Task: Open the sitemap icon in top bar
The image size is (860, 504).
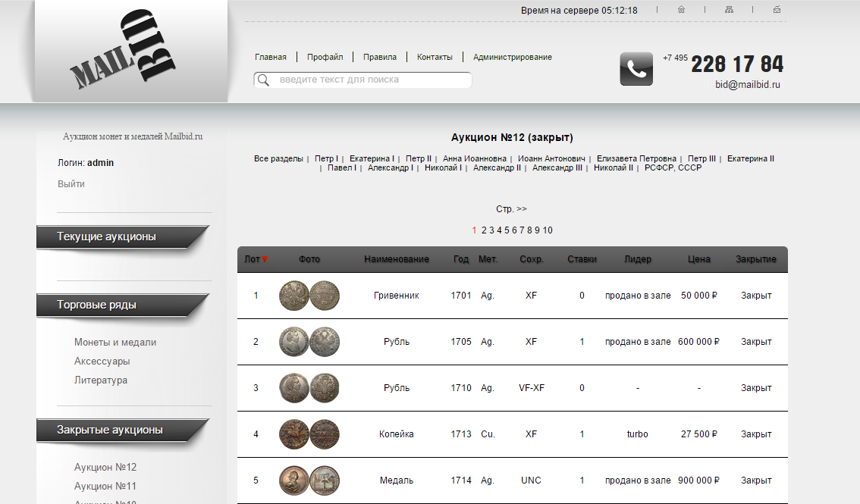Action: (729, 9)
